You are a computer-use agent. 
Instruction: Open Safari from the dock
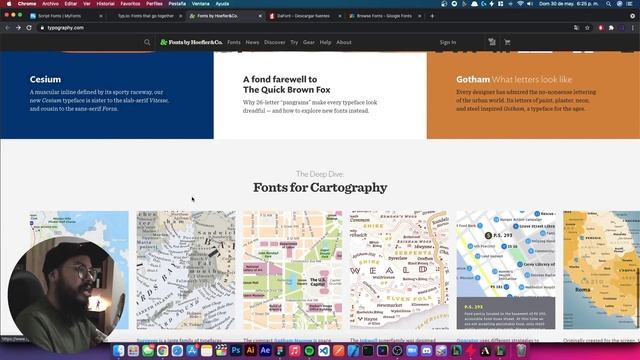click(177, 351)
